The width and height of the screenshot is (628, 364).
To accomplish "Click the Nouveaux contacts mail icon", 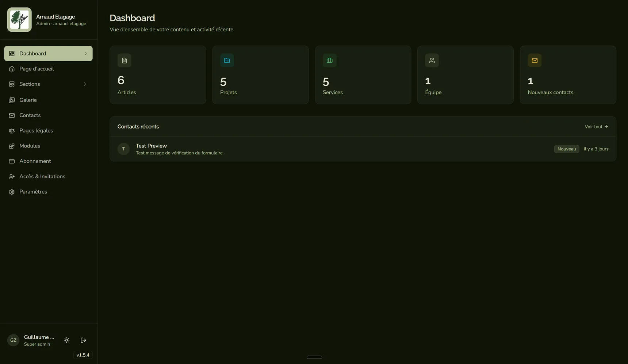I will click(x=535, y=61).
